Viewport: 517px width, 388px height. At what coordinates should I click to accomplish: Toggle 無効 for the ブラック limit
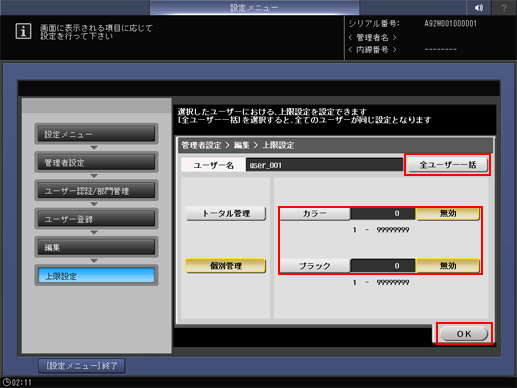click(448, 266)
